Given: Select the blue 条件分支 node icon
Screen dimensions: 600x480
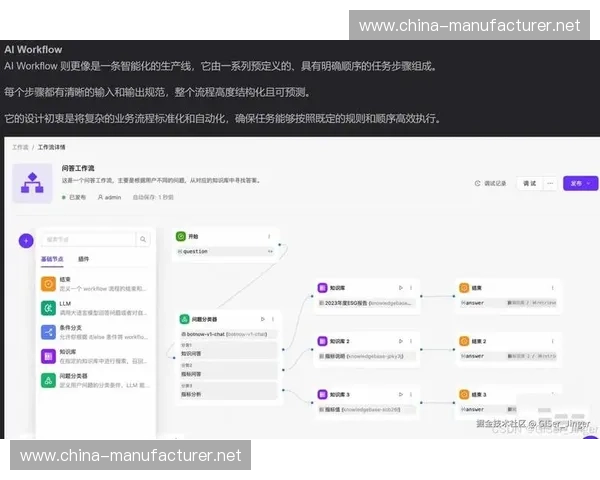Looking at the screenshot, I should tap(48, 332).
